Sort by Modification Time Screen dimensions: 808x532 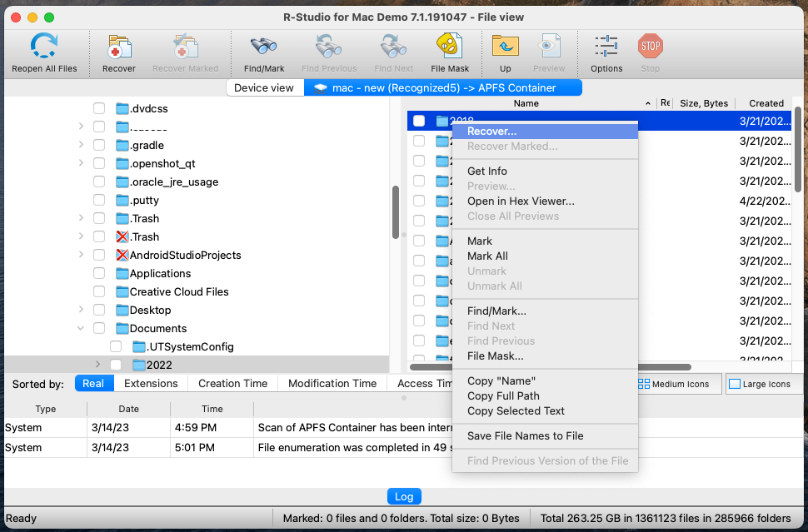coord(332,384)
